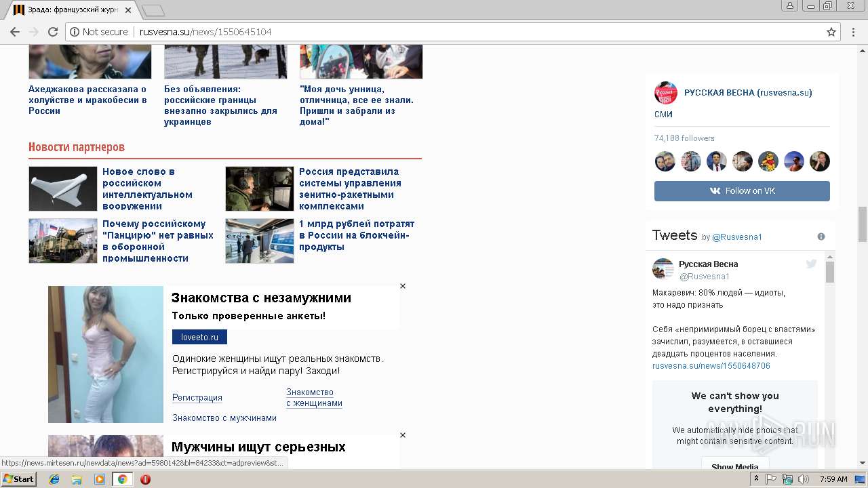
Task: Close the Мужчины ищут серьезных ad
Action: 403,435
